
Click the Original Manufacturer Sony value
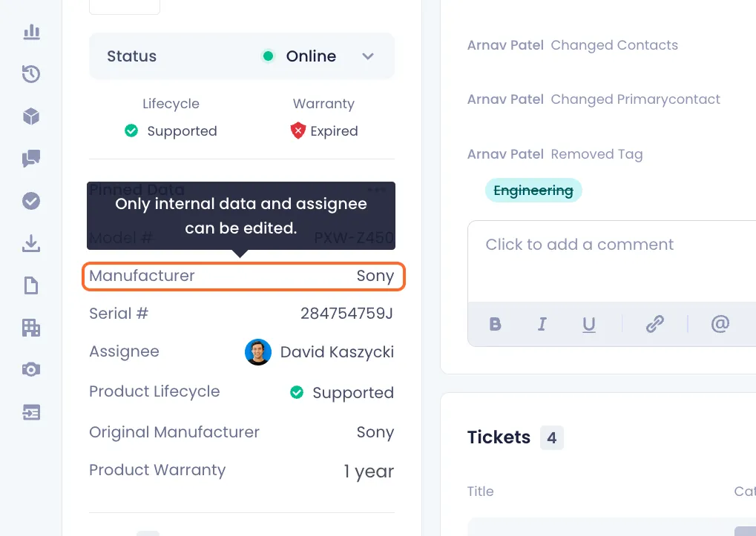tap(375, 432)
